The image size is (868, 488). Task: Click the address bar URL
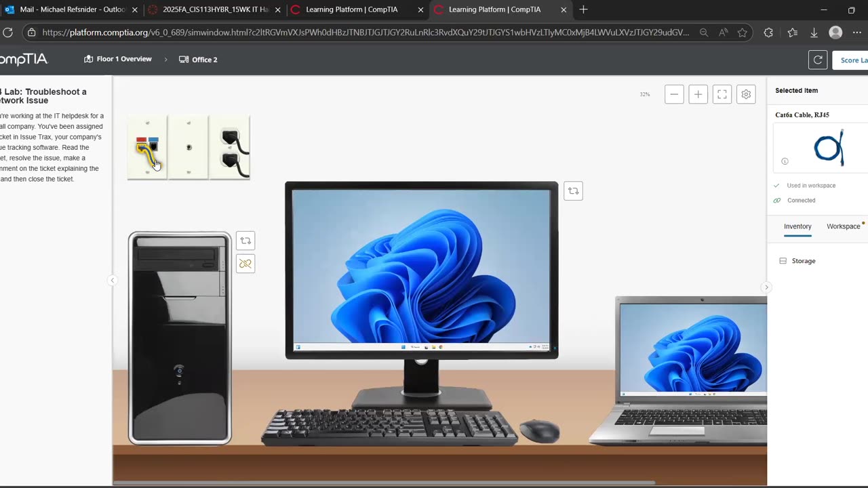pos(366,33)
